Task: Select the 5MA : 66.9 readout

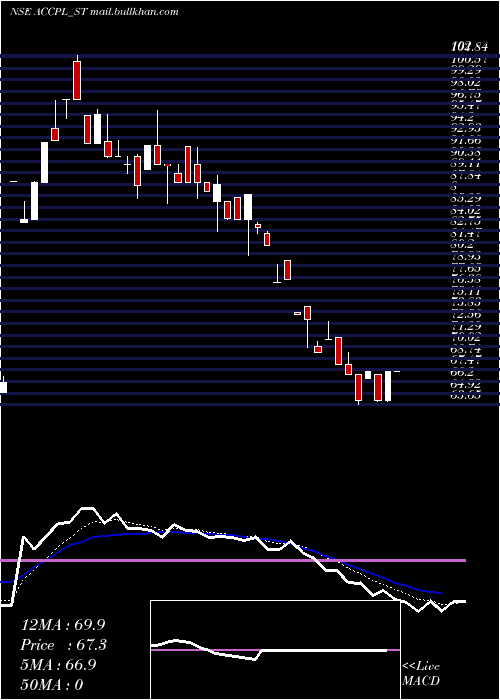Action: (59, 664)
